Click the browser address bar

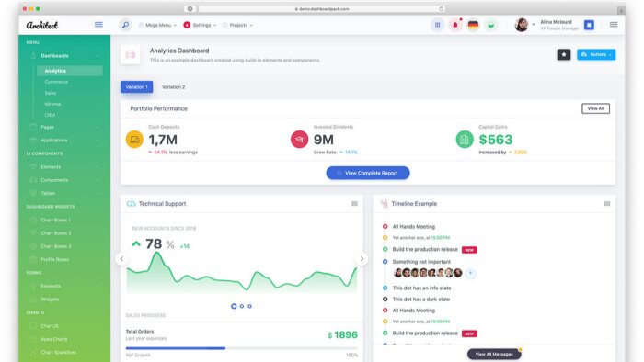(x=322, y=8)
